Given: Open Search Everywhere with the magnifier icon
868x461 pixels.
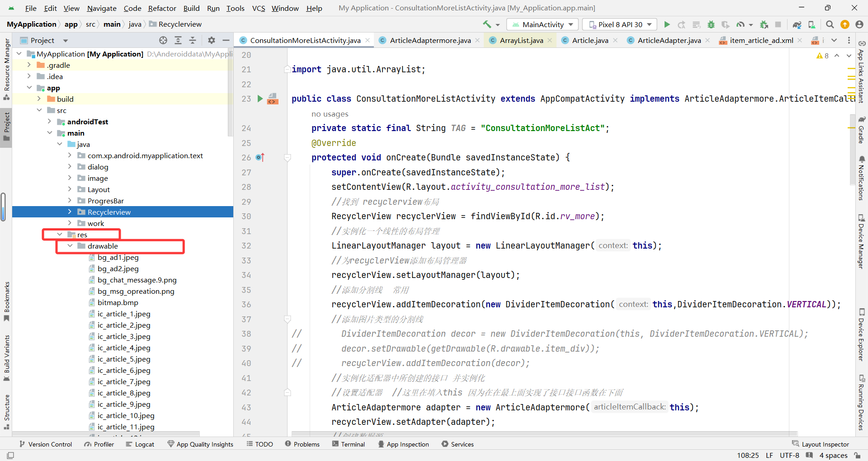Looking at the screenshot, I should (830, 24).
